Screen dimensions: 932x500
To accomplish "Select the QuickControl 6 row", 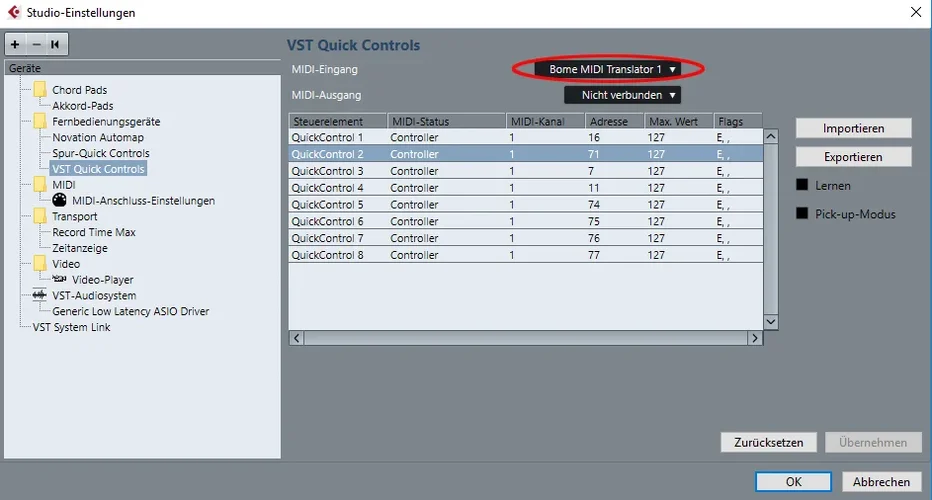I will click(525, 221).
